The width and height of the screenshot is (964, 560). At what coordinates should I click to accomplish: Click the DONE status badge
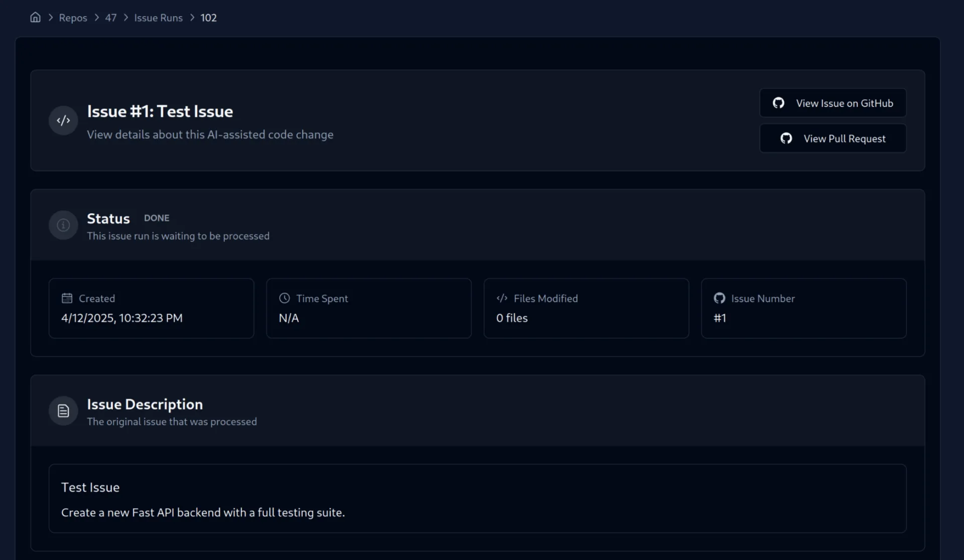pyautogui.click(x=157, y=218)
